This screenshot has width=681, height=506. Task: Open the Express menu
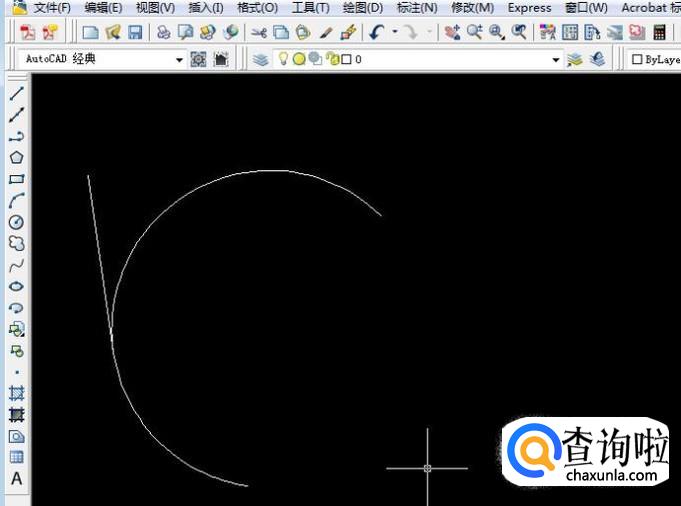click(x=529, y=8)
